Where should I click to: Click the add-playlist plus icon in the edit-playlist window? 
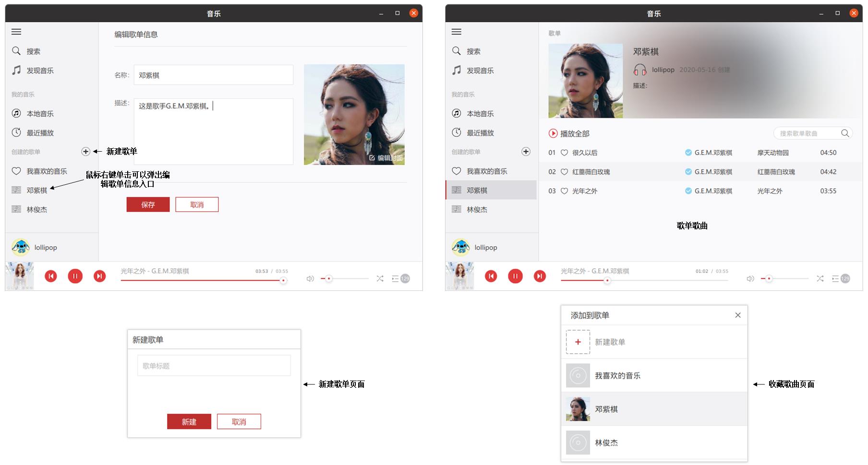point(85,152)
